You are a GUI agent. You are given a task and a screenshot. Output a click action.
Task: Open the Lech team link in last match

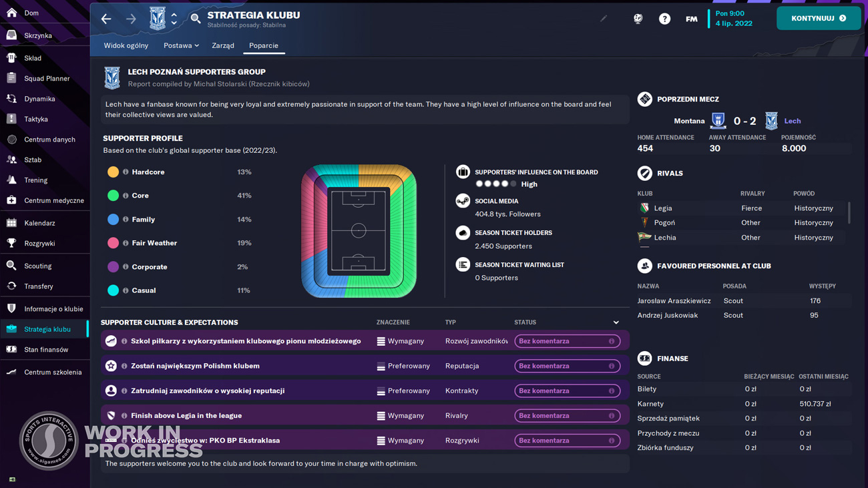[x=793, y=121]
